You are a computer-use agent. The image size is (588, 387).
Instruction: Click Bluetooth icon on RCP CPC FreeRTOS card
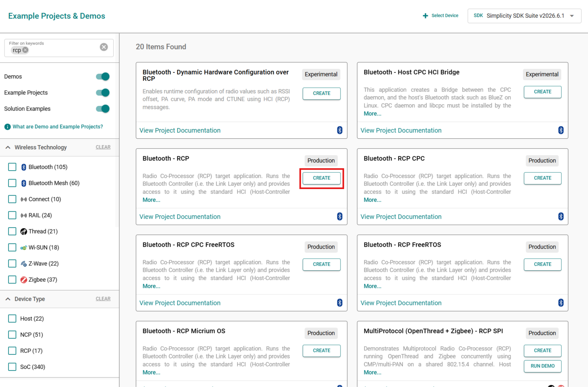pos(340,303)
